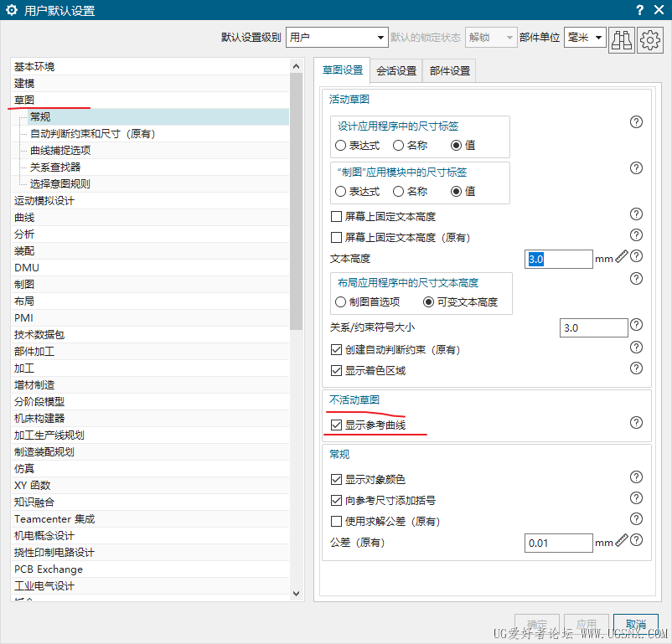The height and width of the screenshot is (644, 672).
Task: Select 表达式 radio under 设计应用程序中的尺寸标签
Action: pos(340,146)
